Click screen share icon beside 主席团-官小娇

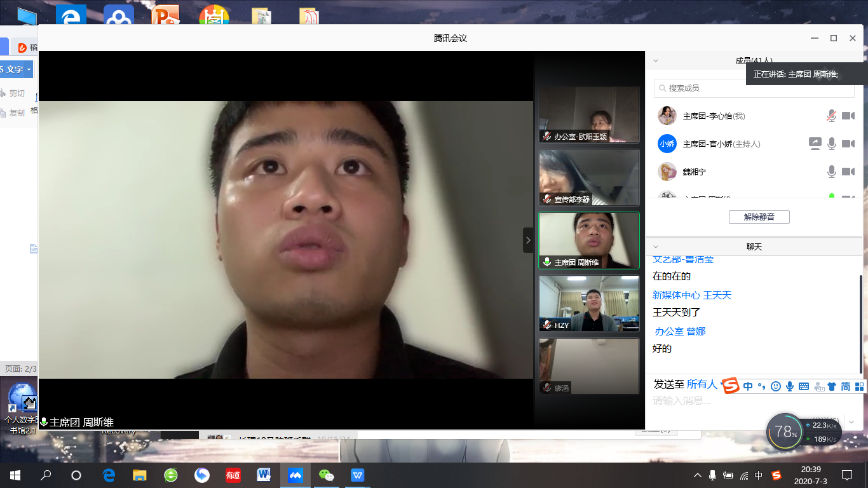(x=815, y=144)
